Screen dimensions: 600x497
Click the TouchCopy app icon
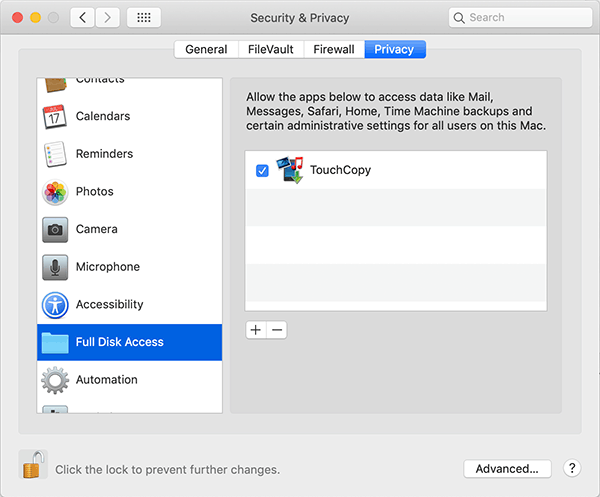coord(290,170)
